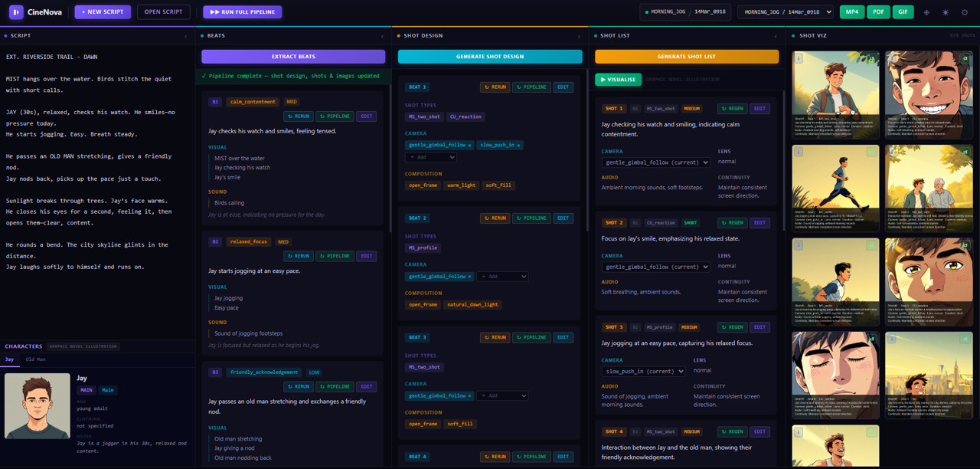Click the Jay character portrait

(38, 406)
